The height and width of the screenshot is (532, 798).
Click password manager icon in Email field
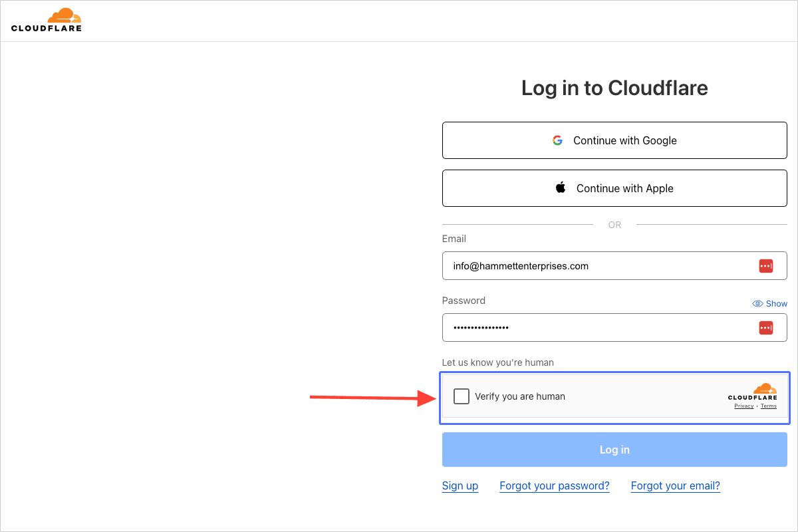tap(765, 266)
